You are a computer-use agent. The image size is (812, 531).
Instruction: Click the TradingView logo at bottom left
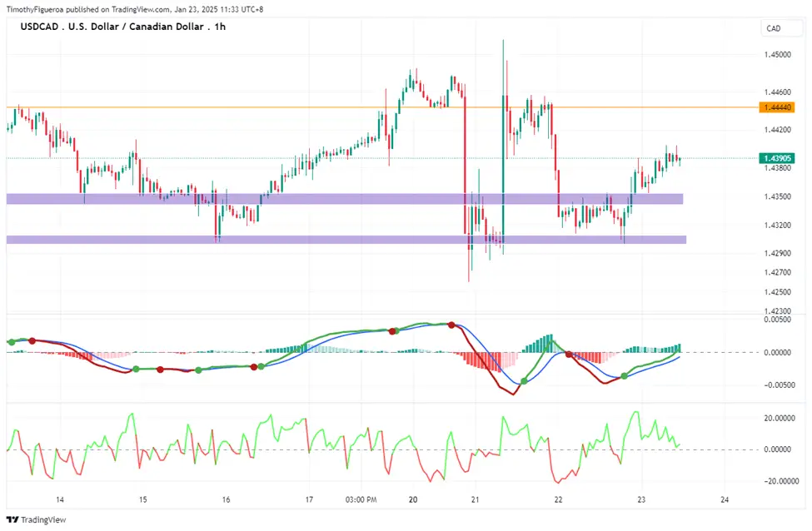click(37, 519)
